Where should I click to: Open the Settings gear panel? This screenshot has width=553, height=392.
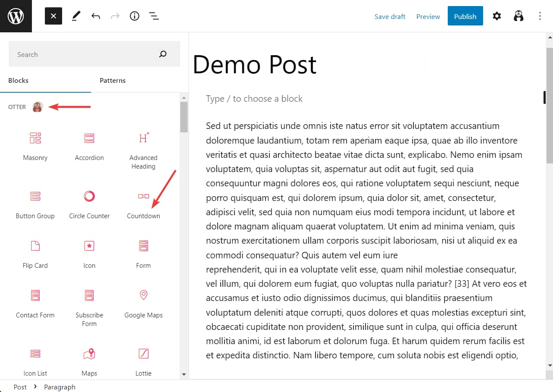click(x=497, y=16)
